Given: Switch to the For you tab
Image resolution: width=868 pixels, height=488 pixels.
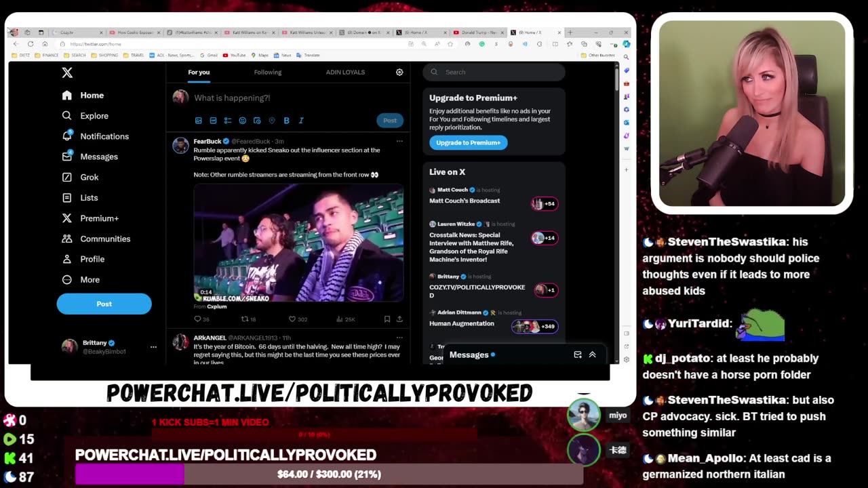Looking at the screenshot, I should click(x=199, y=73).
